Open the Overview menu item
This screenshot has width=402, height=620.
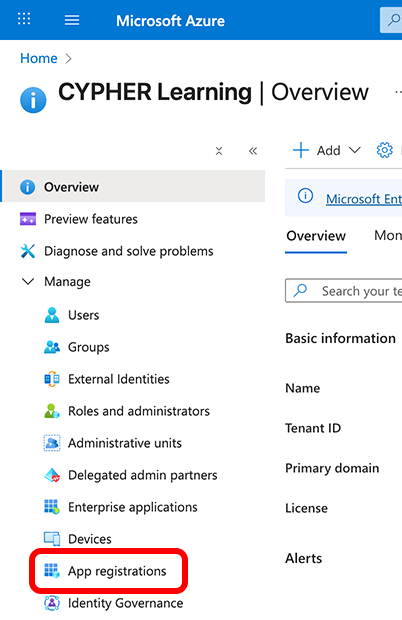click(x=133, y=186)
